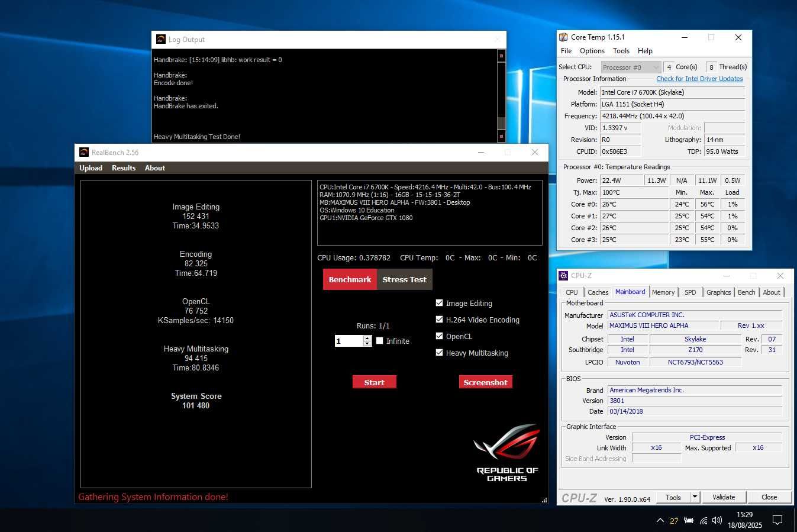Open the Select CPU Processor #0 dropdown
This screenshot has width=797, height=532.
pos(631,67)
